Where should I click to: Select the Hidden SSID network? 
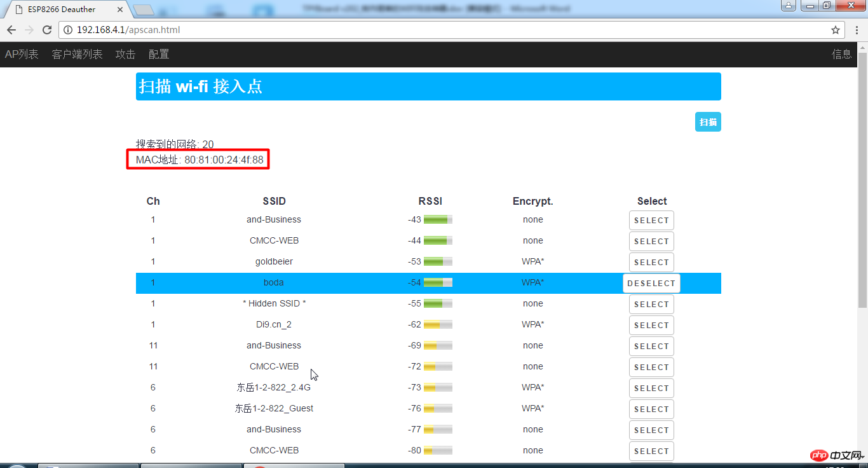pyautogui.click(x=651, y=304)
